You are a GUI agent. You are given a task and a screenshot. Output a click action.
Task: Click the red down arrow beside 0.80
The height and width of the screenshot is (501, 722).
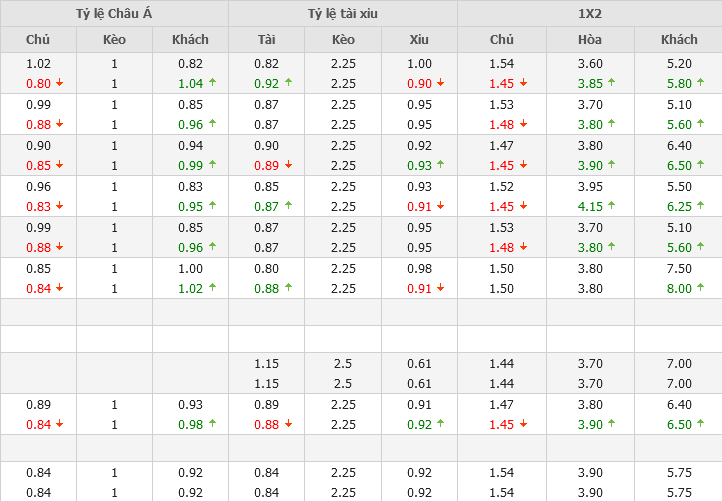pyautogui.click(x=59, y=84)
